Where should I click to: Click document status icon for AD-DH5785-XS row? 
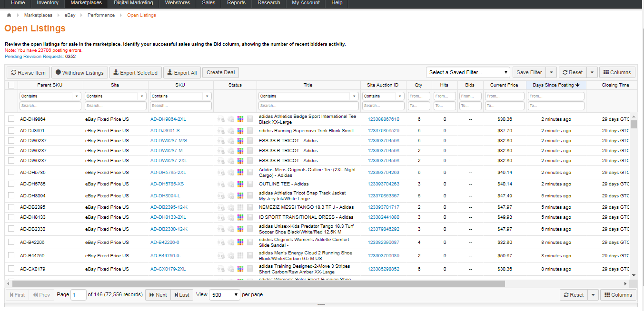pyautogui.click(x=250, y=184)
